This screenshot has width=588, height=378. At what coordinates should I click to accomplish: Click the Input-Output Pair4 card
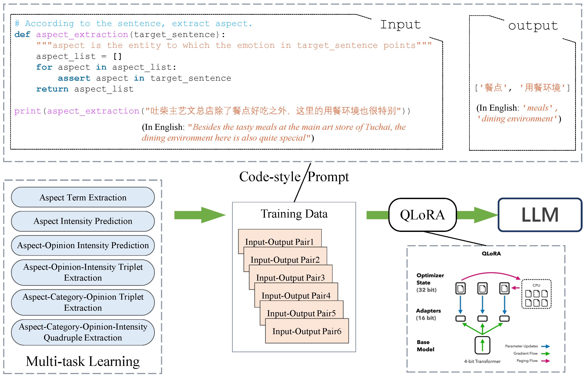296,293
